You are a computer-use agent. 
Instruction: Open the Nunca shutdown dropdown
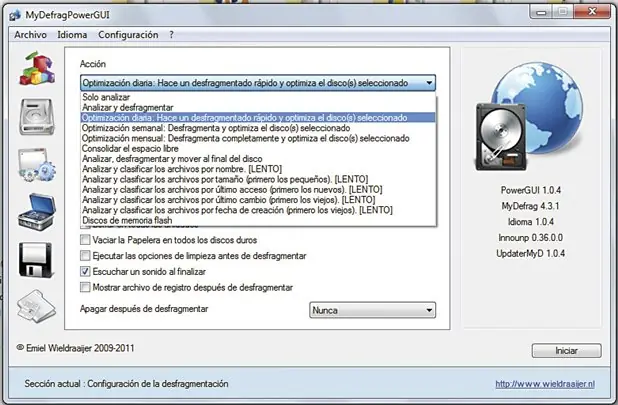[x=372, y=310]
